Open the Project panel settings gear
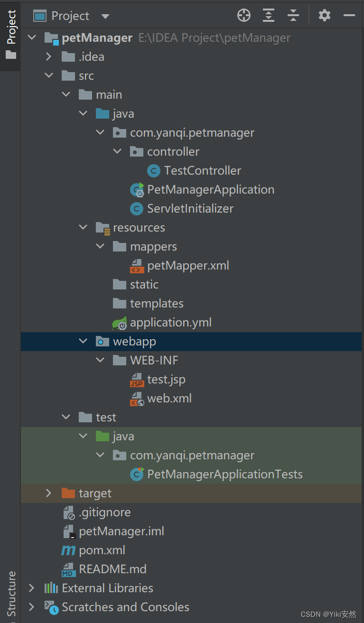364x623 pixels. pyautogui.click(x=325, y=16)
